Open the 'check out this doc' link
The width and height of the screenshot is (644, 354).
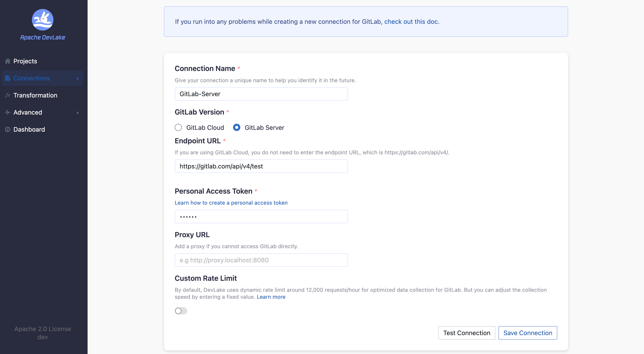click(x=411, y=22)
